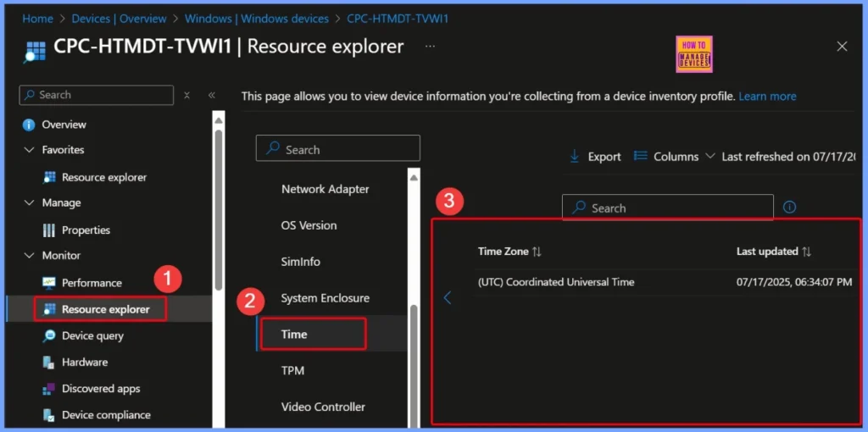Click the Export button
Screen dimensions: 868x432
pos(595,157)
